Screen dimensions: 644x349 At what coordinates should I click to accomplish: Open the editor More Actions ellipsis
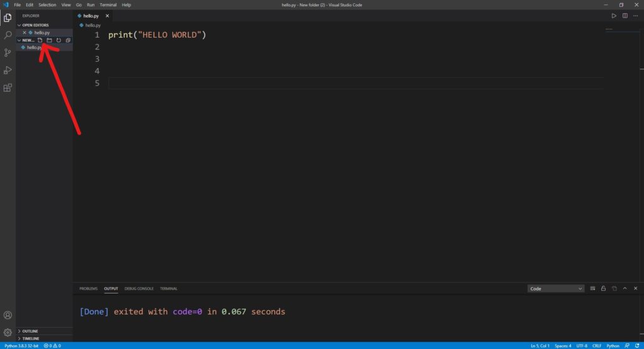pos(635,16)
